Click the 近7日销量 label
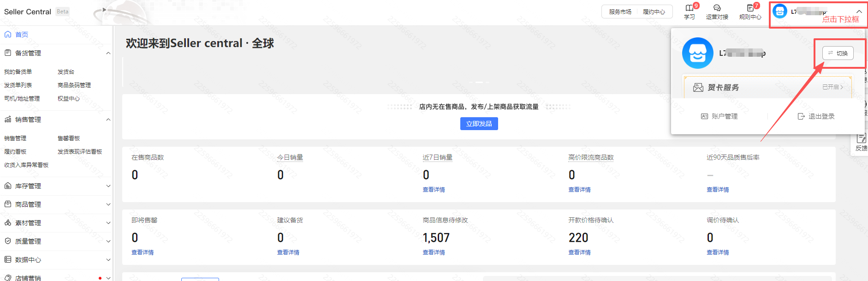 tap(437, 157)
